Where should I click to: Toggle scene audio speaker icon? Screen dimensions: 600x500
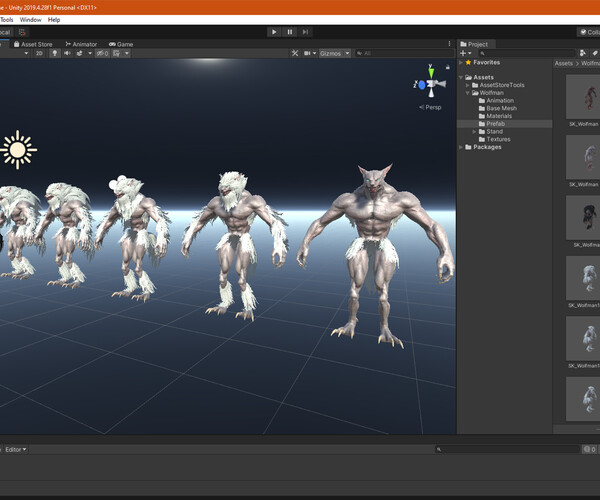[x=67, y=54]
